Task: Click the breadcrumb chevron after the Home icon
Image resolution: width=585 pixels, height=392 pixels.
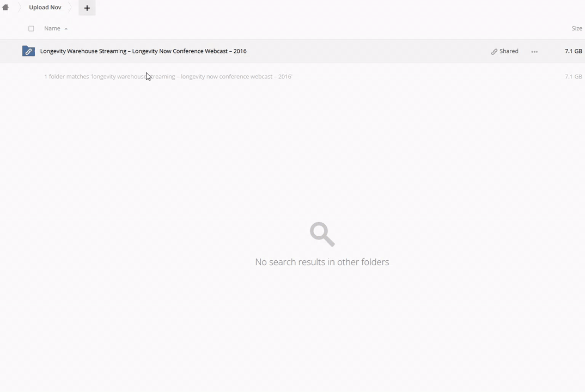Action: click(x=19, y=8)
